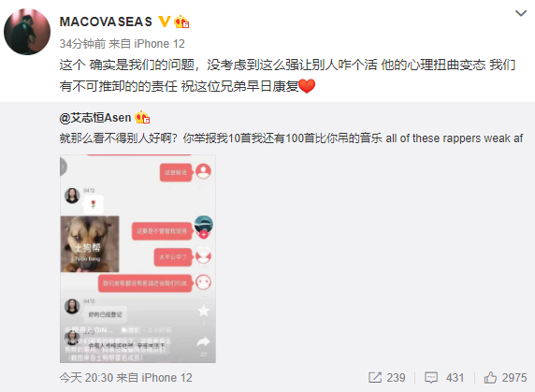Click the repost share icon
535x392 pixels.
coord(375,377)
